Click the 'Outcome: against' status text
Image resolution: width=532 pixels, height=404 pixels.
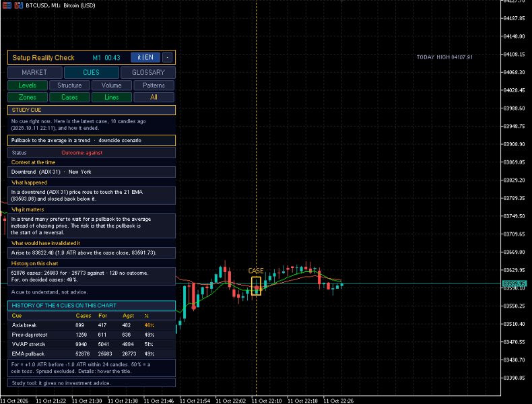point(81,153)
